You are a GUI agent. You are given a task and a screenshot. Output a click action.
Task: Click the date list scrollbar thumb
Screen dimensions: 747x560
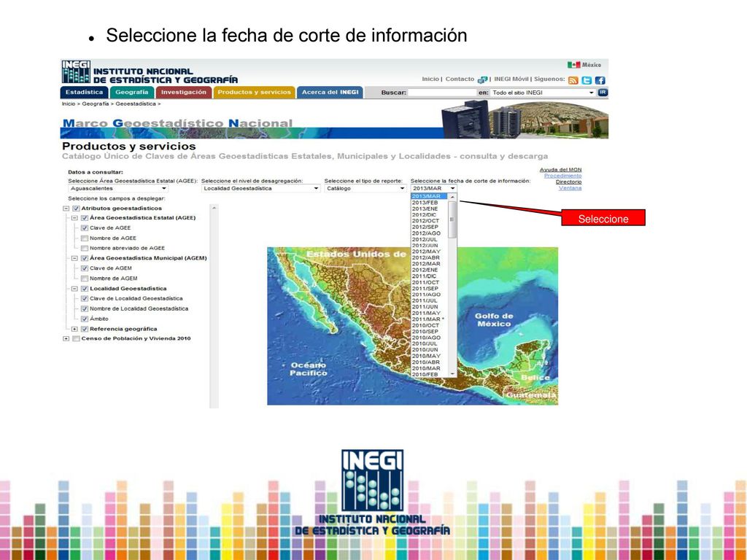pyautogui.click(x=452, y=219)
